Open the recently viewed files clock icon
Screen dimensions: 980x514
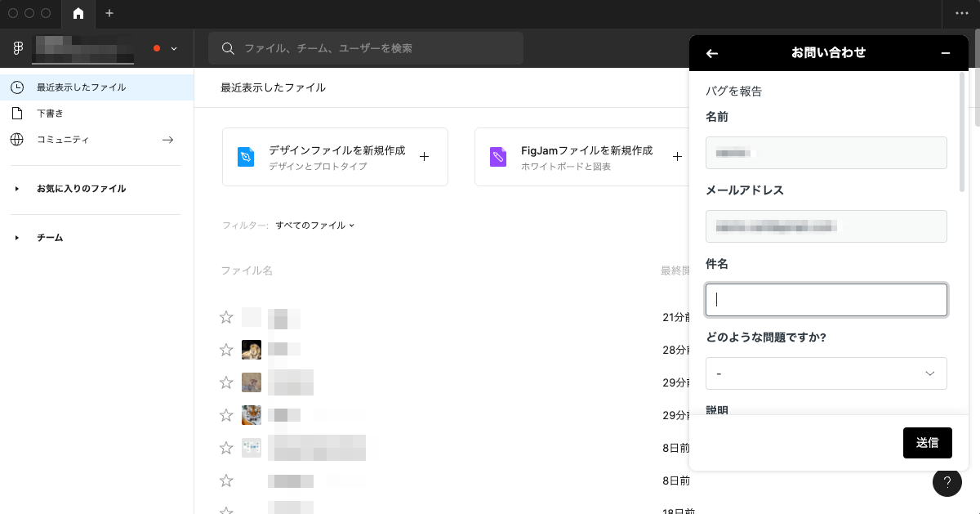pyautogui.click(x=17, y=87)
